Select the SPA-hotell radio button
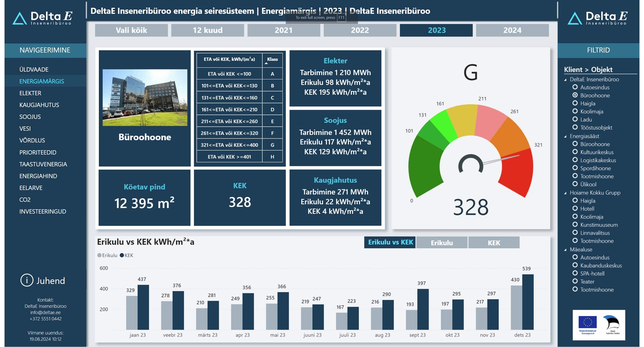Viewport: 644px width, 347px height. click(x=575, y=273)
